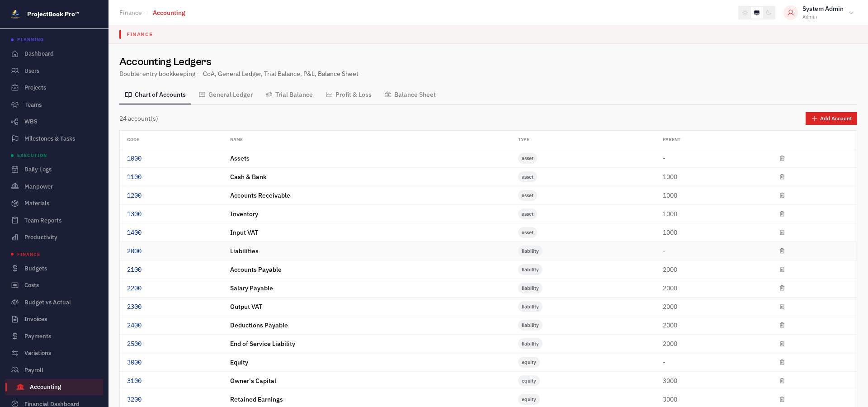868x407 pixels.
Task: Delete the Retained Earnings account
Action: 782,399
